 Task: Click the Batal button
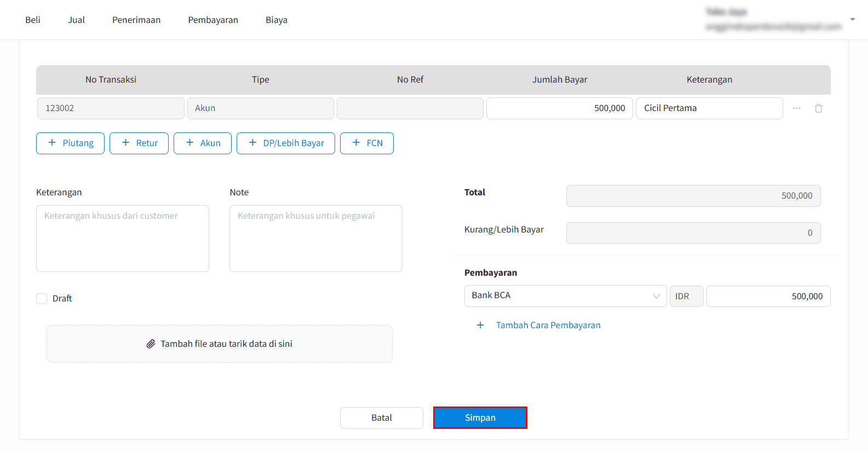click(382, 418)
